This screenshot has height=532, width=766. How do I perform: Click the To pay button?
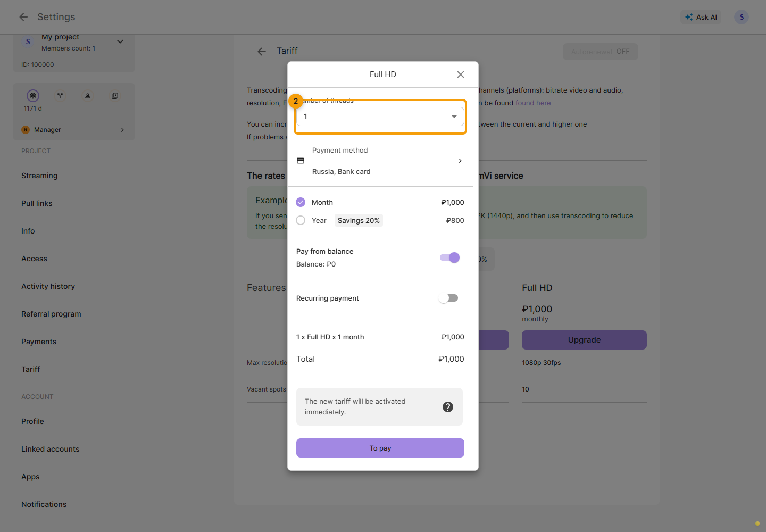point(380,448)
